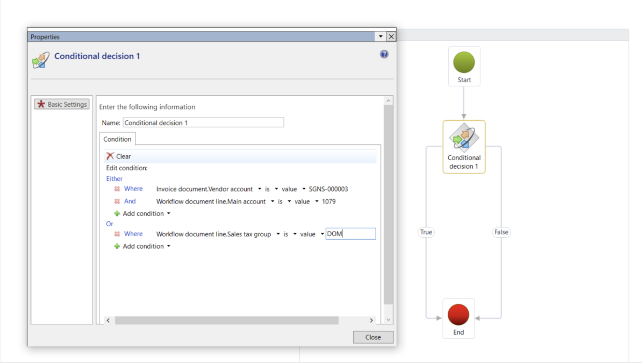Click the green Start node circle

tap(464, 62)
